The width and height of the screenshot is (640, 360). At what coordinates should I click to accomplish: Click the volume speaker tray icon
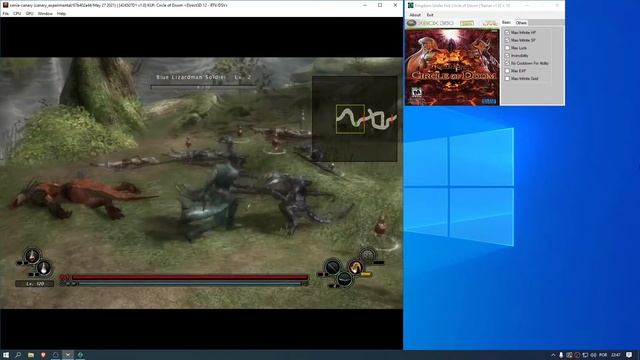pos(593,355)
